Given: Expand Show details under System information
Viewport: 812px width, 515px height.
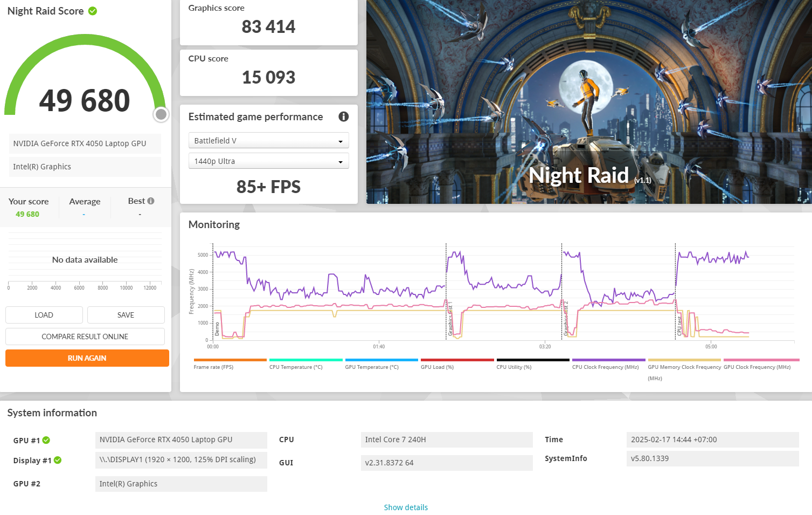Looking at the screenshot, I should coord(406,507).
